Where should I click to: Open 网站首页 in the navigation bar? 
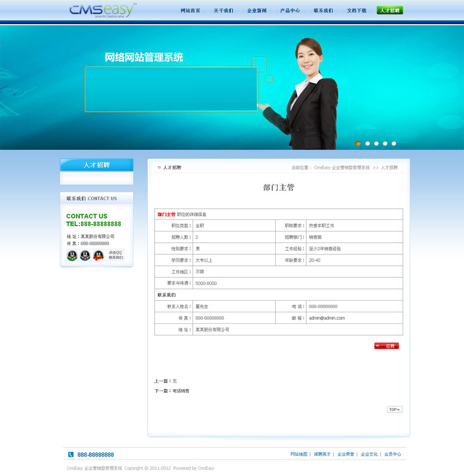(190, 11)
